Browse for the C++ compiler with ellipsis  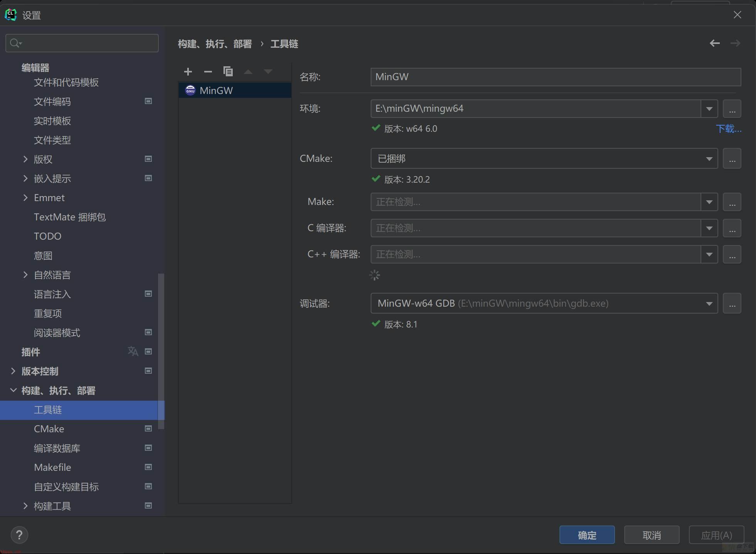coord(732,254)
